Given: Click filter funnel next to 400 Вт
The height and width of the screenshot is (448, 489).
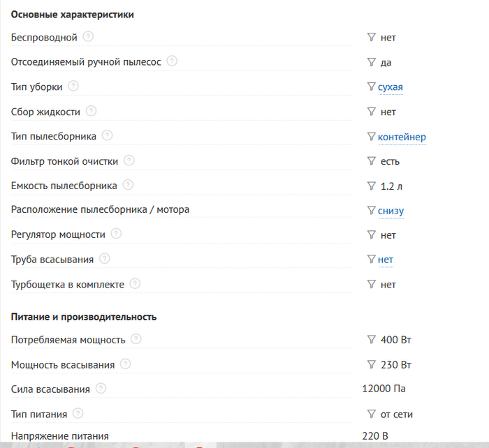Looking at the screenshot, I should [372, 340].
